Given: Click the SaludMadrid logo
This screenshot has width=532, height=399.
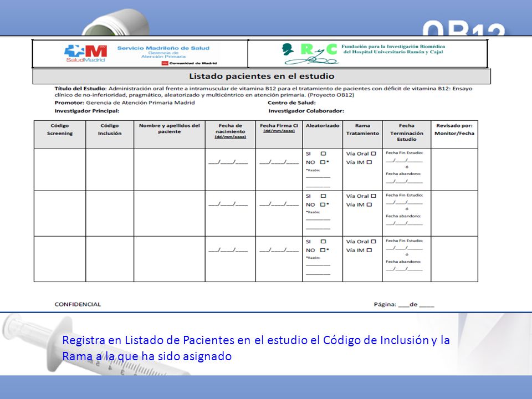Looking at the screenshot, I should point(85,54).
